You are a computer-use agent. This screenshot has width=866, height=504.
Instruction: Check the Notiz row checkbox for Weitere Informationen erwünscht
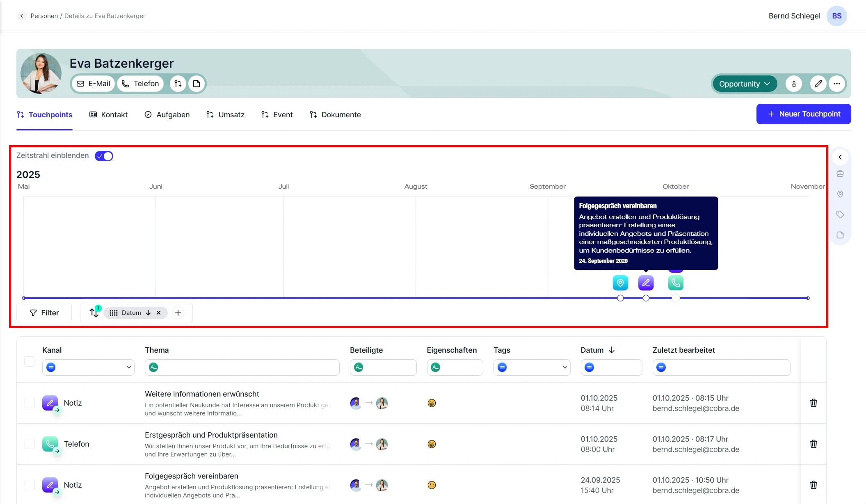[x=30, y=403]
